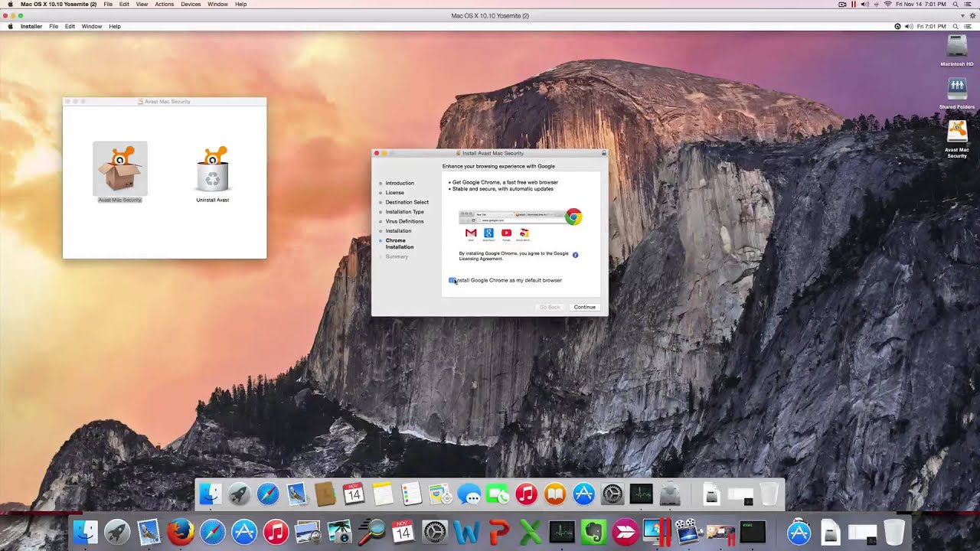Open Window menu in the Installer menu bar
The image size is (980, 551).
[x=92, y=26]
